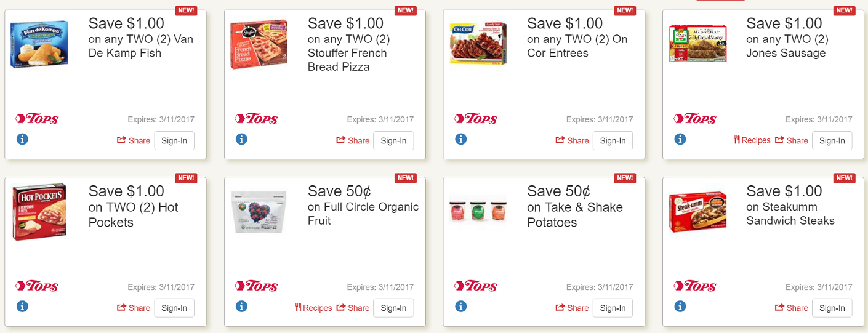The width and height of the screenshot is (868, 333).
Task: Open info for Full Circle Organic Fruit coupon
Action: tap(241, 307)
